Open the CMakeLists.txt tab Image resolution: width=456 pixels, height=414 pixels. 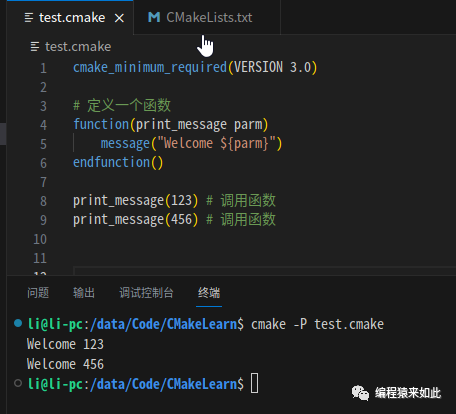pos(207,17)
